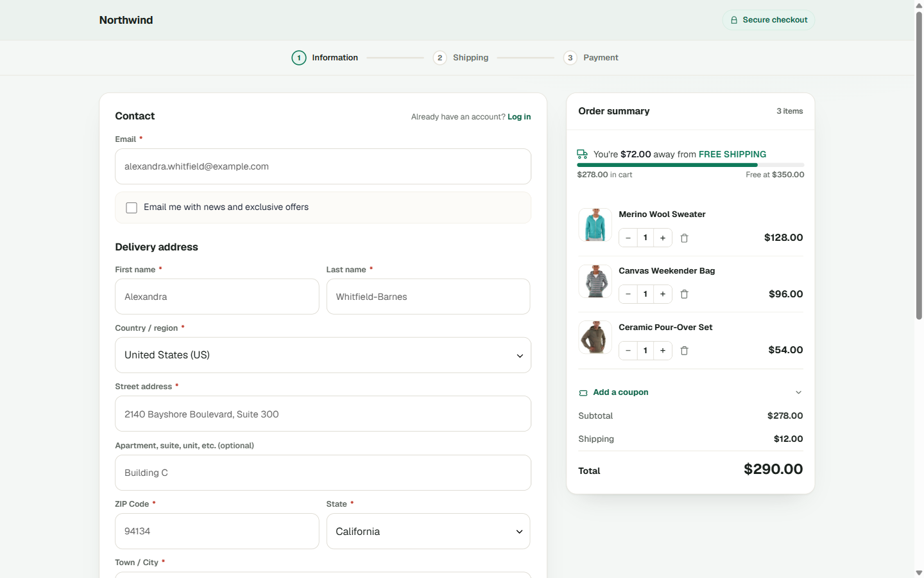Decrease Canvas Weekender Bag quantity
The height and width of the screenshot is (578, 924).
point(628,294)
